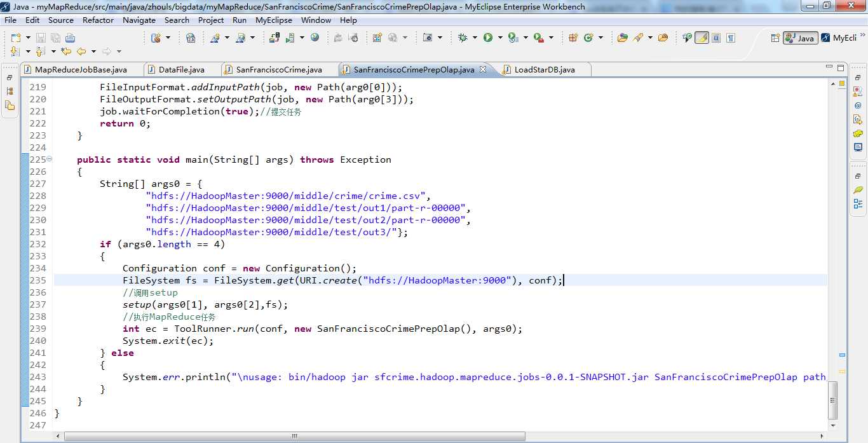Viewport: 868px width, 443px height.
Task: Click the Problems icon in right sidebar
Action: (x=858, y=92)
